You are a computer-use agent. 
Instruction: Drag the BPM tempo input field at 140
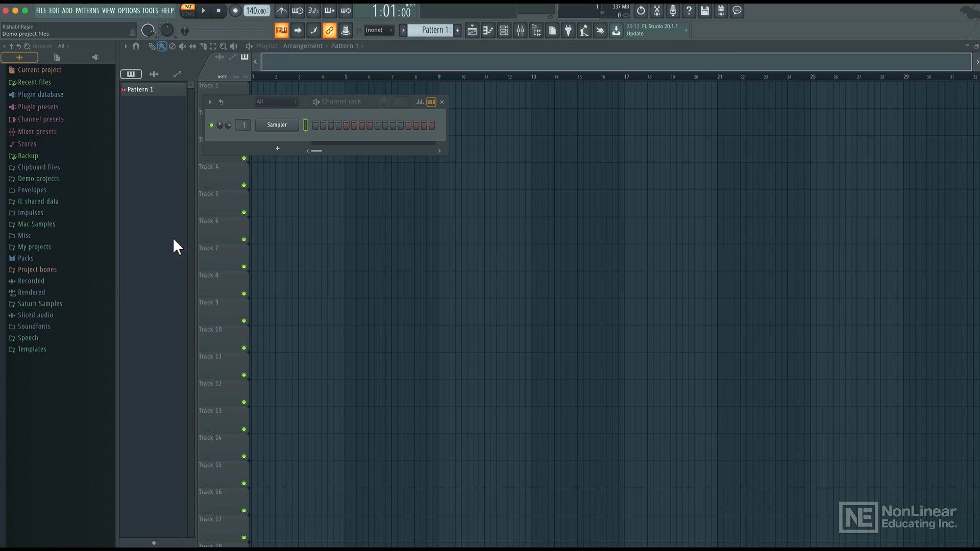tap(256, 10)
